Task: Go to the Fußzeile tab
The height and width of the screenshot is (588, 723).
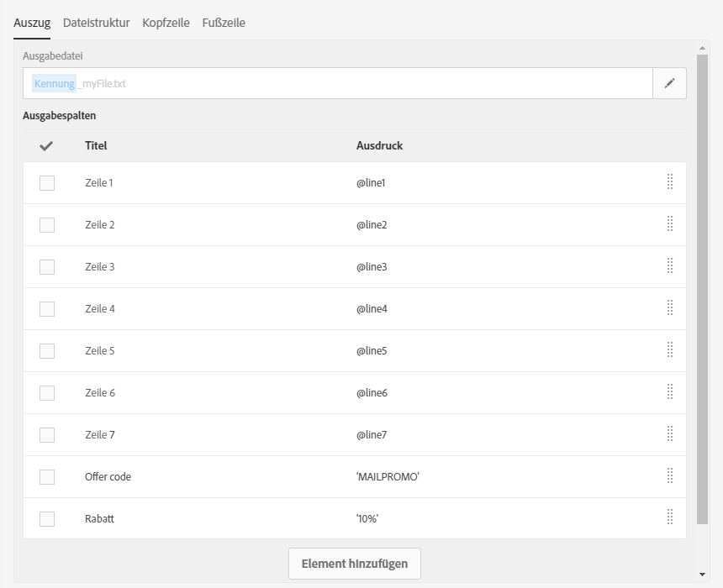Action: [x=224, y=23]
